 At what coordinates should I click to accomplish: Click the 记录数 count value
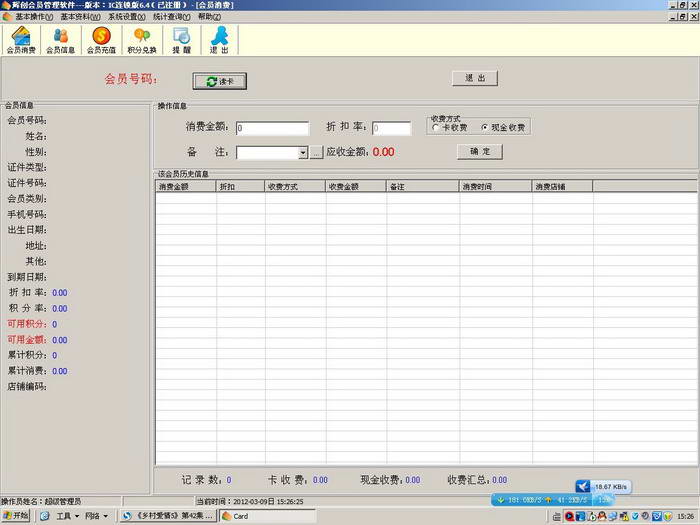229,480
